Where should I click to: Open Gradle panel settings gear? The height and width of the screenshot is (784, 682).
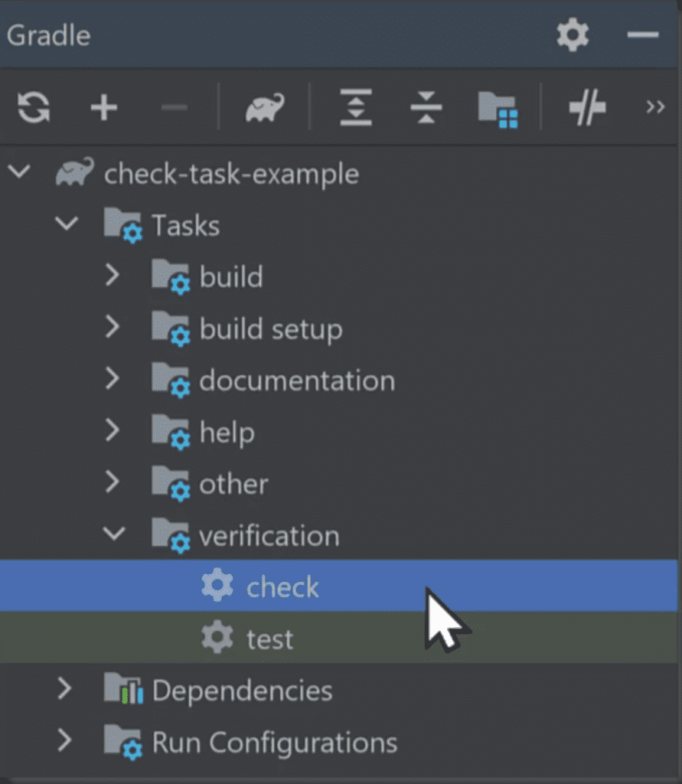click(573, 35)
